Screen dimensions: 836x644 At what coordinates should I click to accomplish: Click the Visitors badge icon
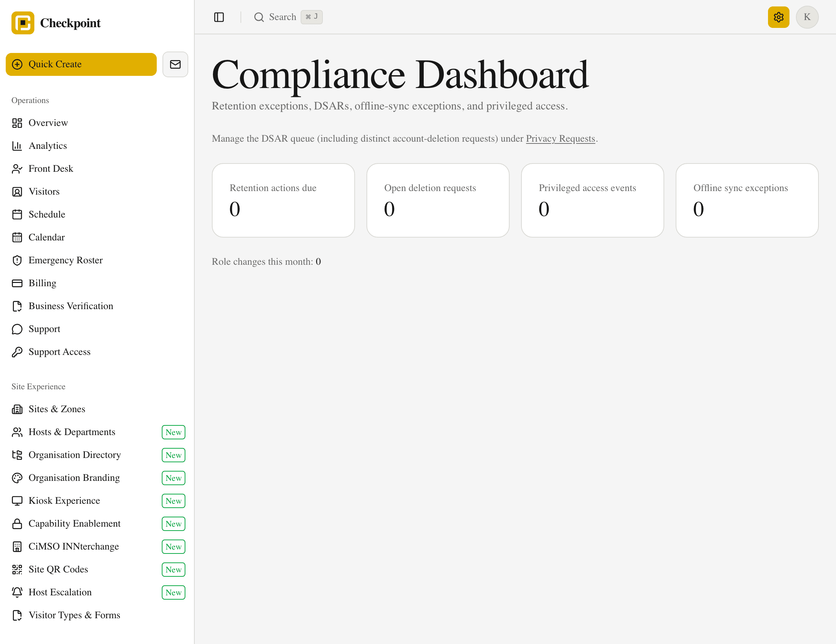click(x=17, y=192)
